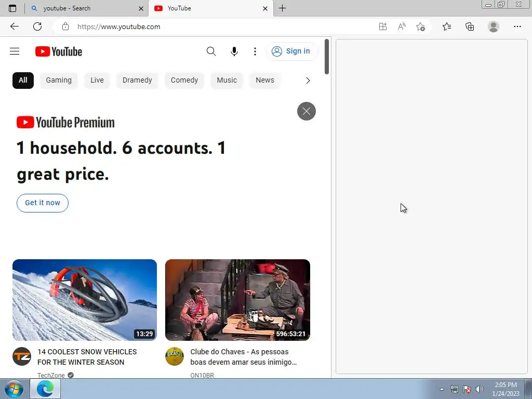This screenshot has height=399, width=532.
Task: Open a new browser tab
Action: click(282, 8)
